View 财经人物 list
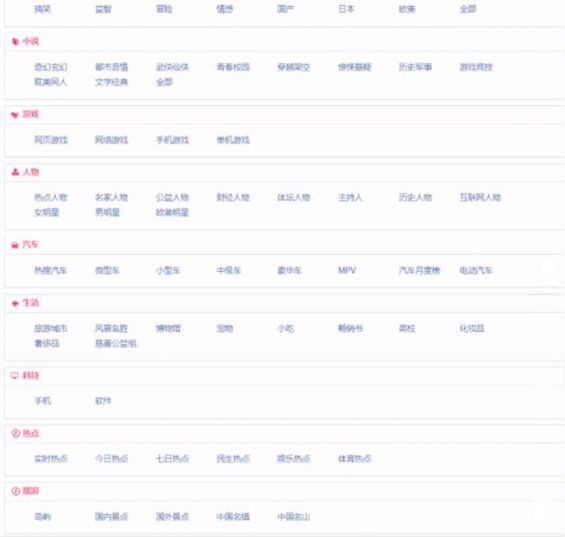The image size is (565, 537). [233, 198]
